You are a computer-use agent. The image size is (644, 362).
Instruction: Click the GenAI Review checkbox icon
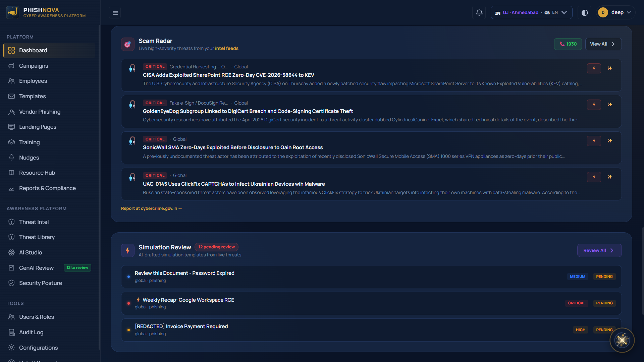[11, 268]
